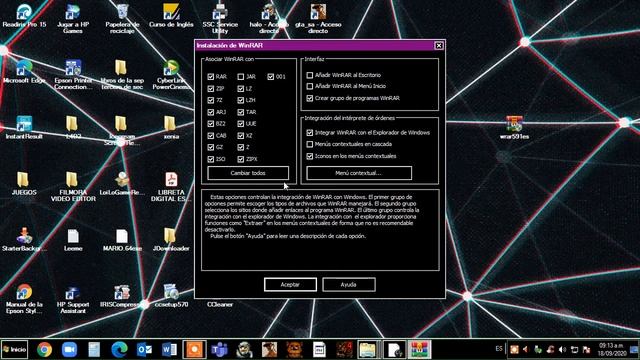
Task: Toggle the TAR association checkbox
Action: coord(240,112)
